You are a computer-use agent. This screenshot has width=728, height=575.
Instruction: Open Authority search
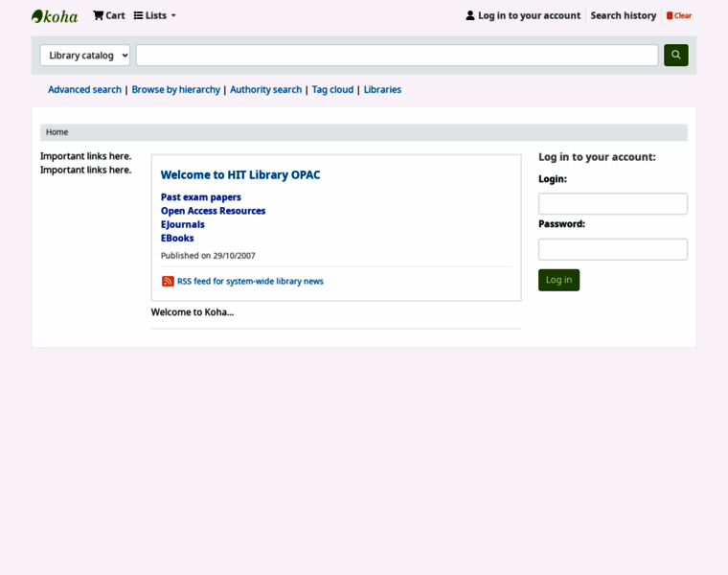[265, 90]
